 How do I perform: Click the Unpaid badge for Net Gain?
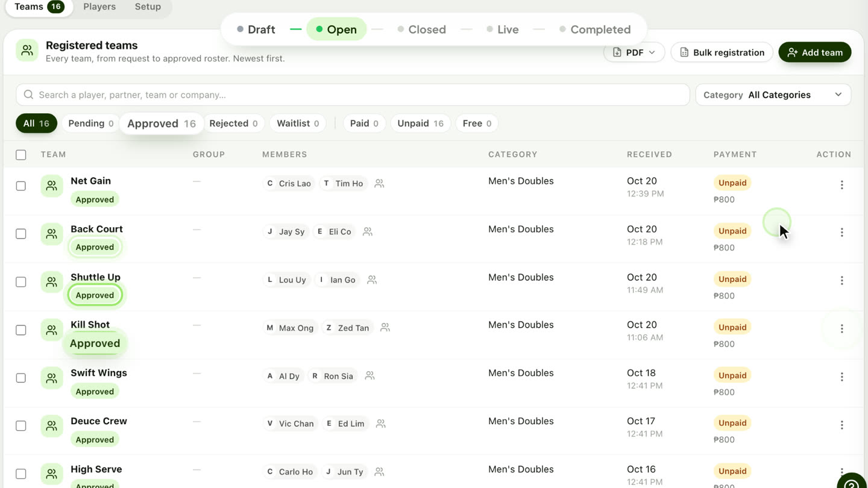click(732, 183)
